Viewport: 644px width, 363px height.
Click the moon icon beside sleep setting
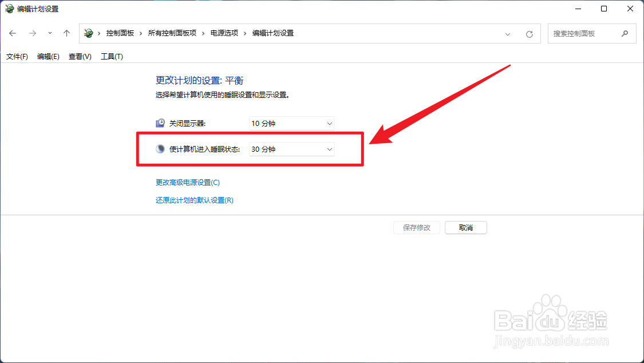[160, 149]
